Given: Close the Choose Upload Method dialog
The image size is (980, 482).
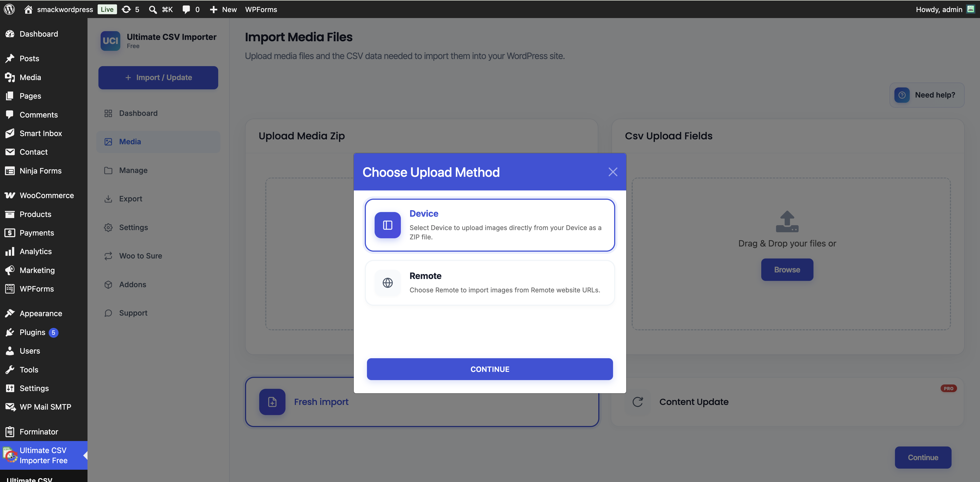Looking at the screenshot, I should 613,172.
